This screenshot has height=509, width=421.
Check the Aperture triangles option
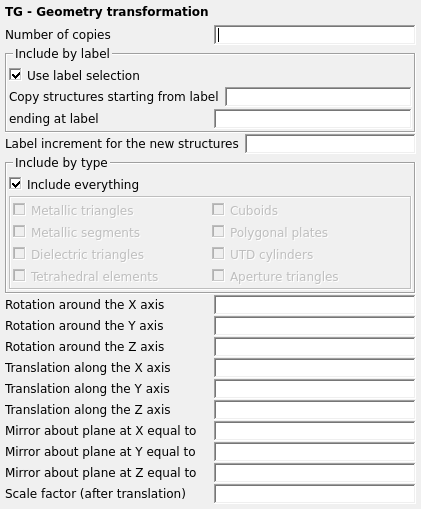point(218,276)
